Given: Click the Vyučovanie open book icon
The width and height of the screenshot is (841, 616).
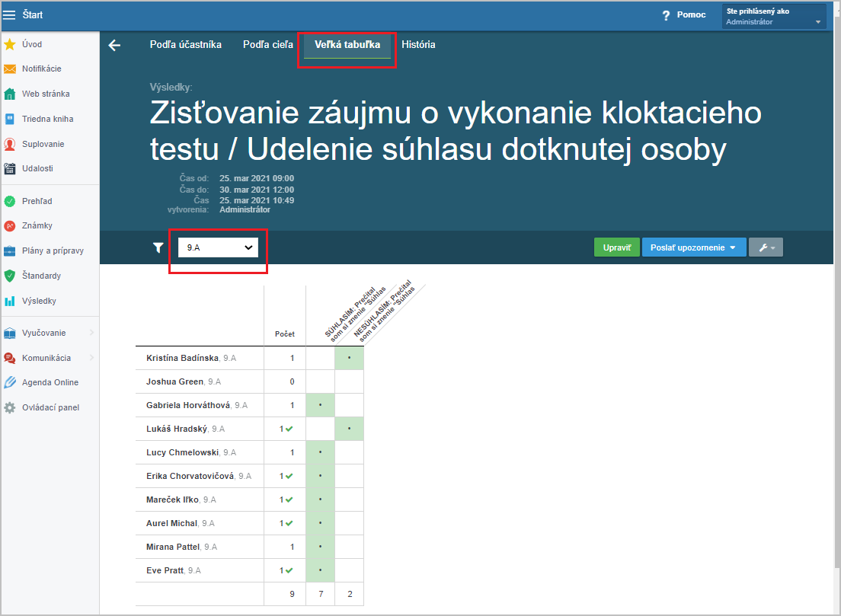Looking at the screenshot, I should (10, 333).
